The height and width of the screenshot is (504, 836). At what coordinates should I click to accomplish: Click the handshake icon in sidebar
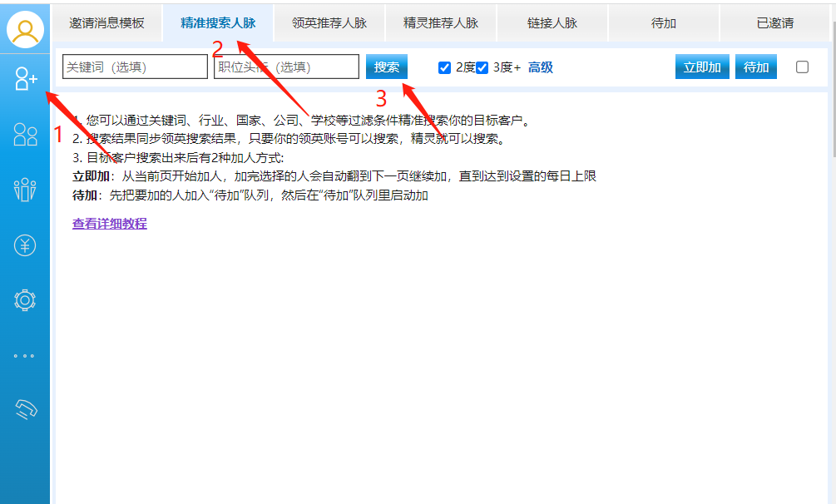coord(26,409)
